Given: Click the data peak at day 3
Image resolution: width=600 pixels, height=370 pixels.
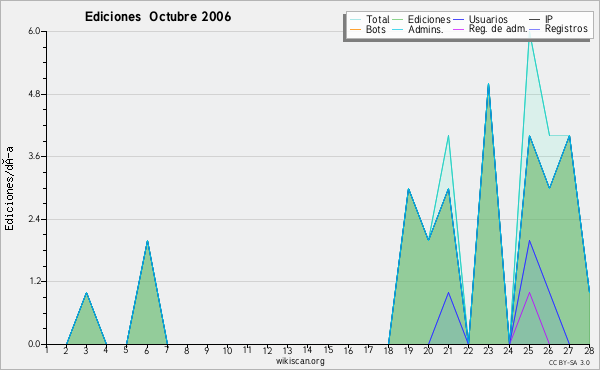Looking at the screenshot, I should click(x=86, y=293).
